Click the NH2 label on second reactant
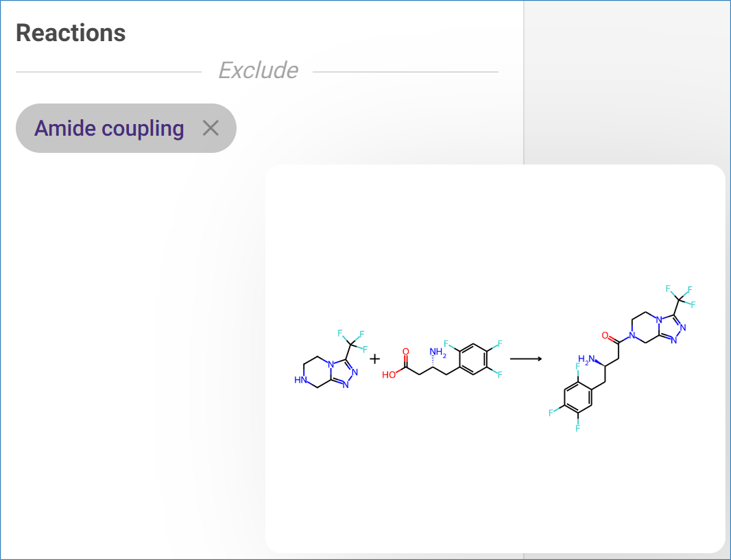The width and height of the screenshot is (731, 560). 438,353
